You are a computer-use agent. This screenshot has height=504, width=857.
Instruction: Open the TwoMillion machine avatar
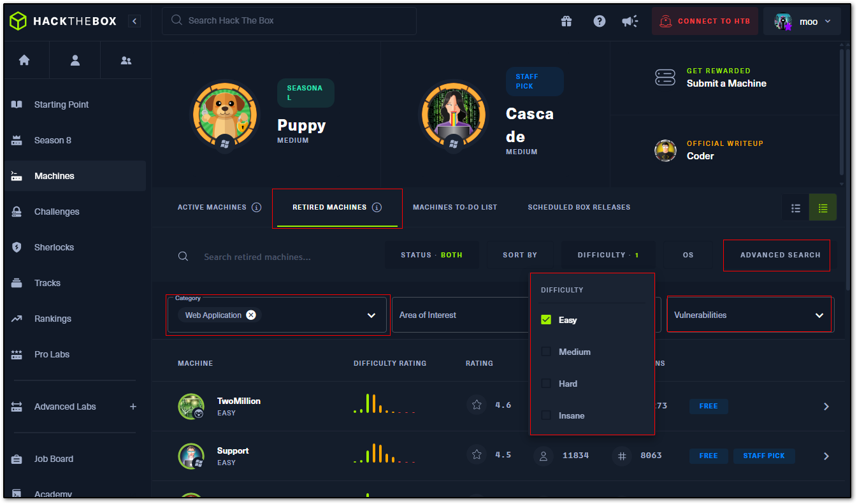(191, 407)
